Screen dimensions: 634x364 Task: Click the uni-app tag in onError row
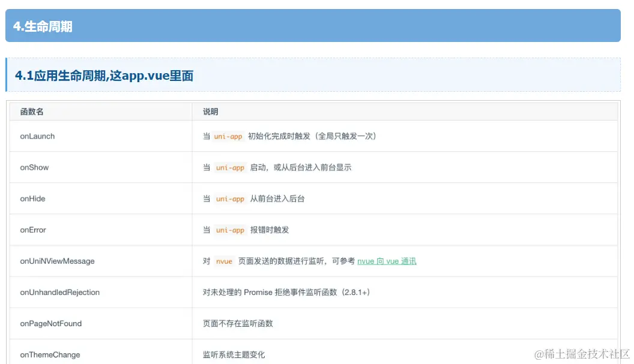point(229,230)
